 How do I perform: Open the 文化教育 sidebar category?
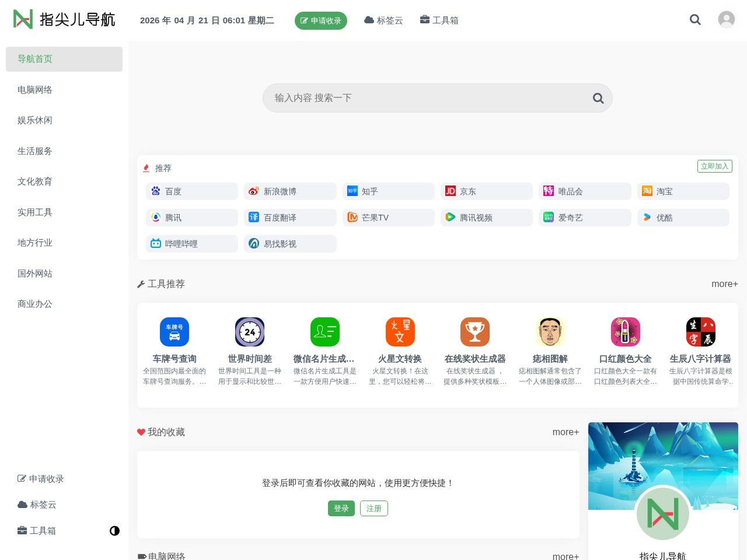[x=34, y=181]
